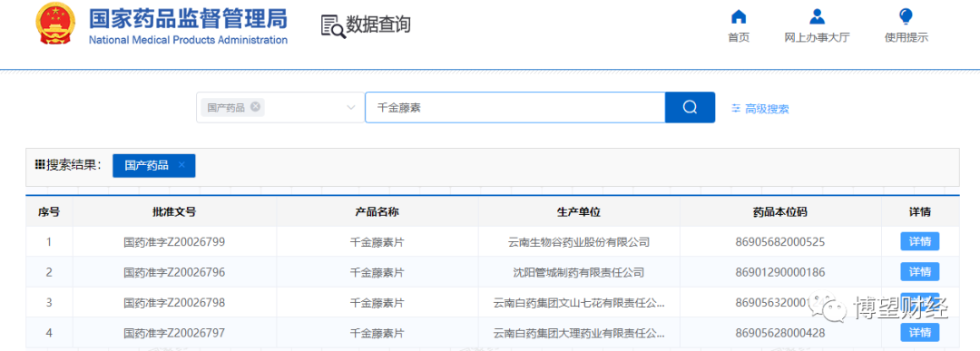Select approval number 国药准字Z20026799

174,241
